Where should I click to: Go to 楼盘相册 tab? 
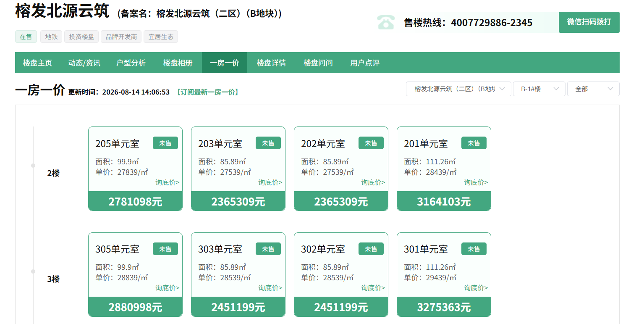pos(178,63)
